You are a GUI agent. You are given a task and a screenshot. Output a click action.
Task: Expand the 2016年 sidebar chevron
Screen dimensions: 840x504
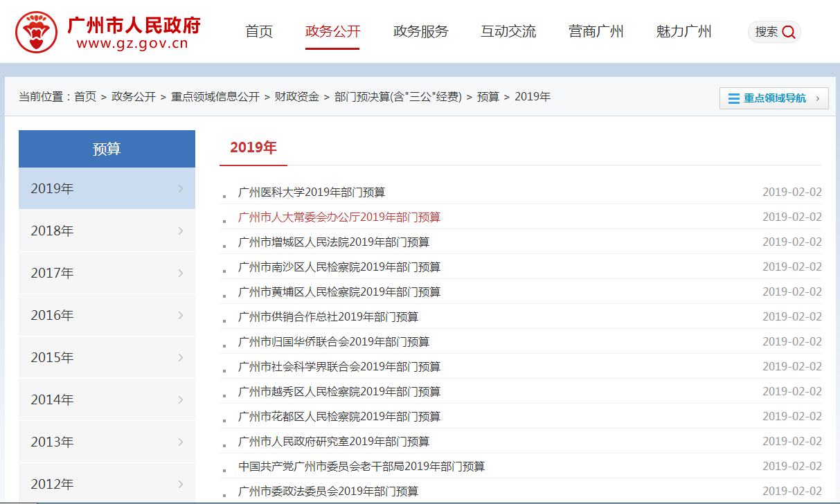181,315
